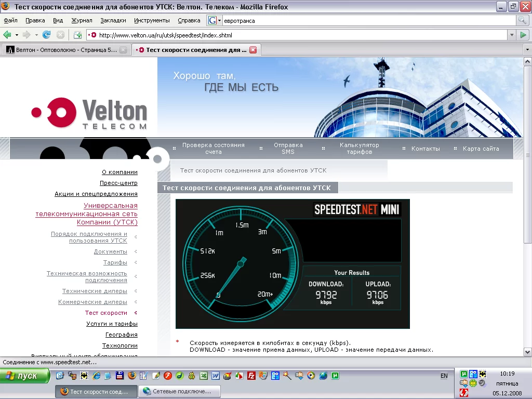Launch The Bat! from quick launch
This screenshot has height=399, width=532.
point(84,376)
